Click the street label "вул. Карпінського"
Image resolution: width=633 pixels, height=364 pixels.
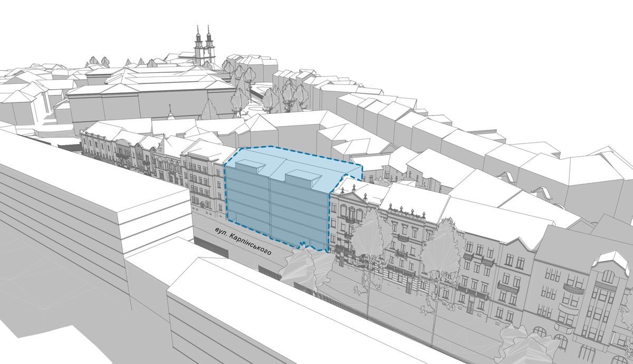[x=243, y=242]
